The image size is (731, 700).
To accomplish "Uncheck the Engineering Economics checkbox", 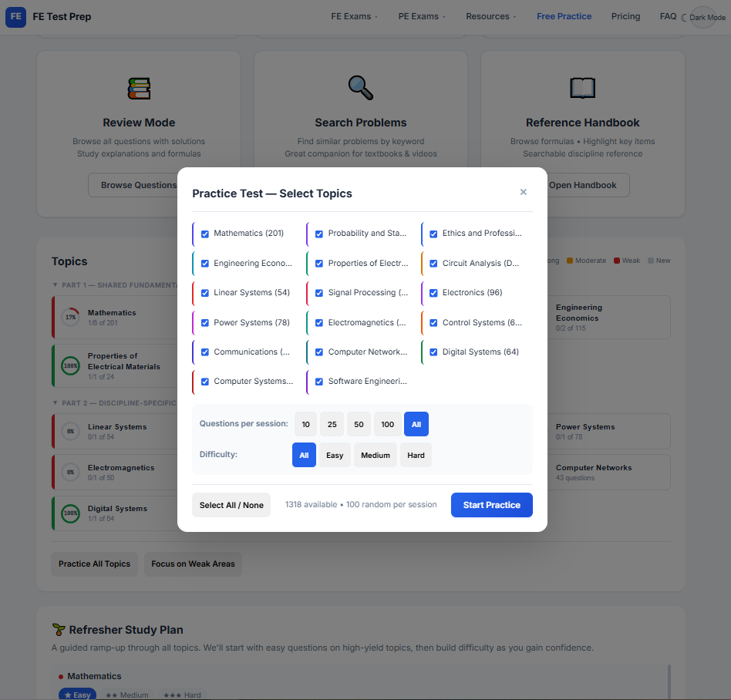I will [204, 264].
